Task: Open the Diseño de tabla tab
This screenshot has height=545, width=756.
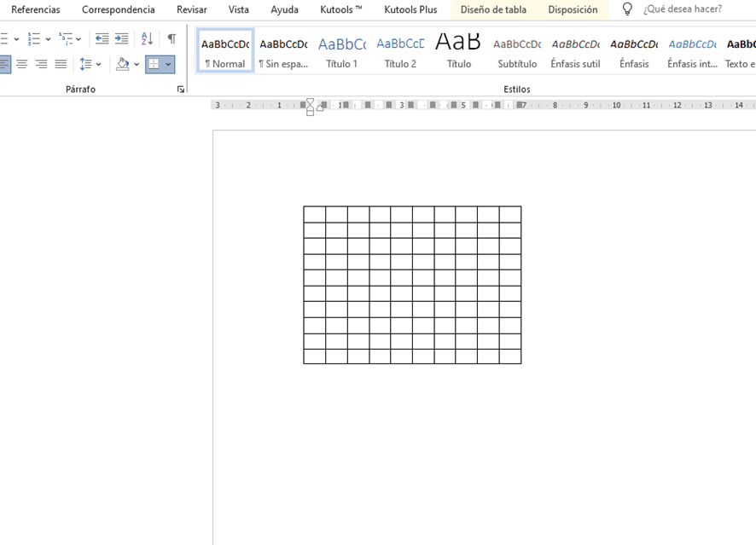Action: pos(493,10)
